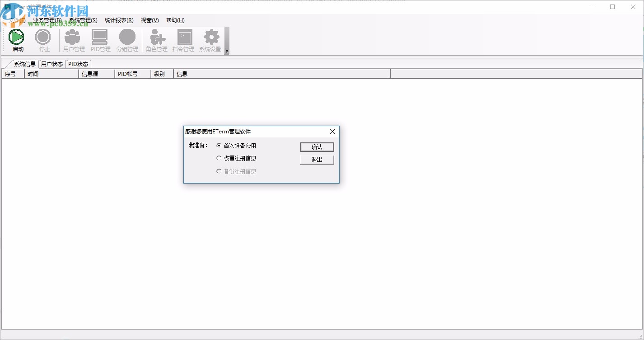The height and width of the screenshot is (340, 644).
Task: Click the 备份注册信息 radio button
Action: pyautogui.click(x=219, y=171)
